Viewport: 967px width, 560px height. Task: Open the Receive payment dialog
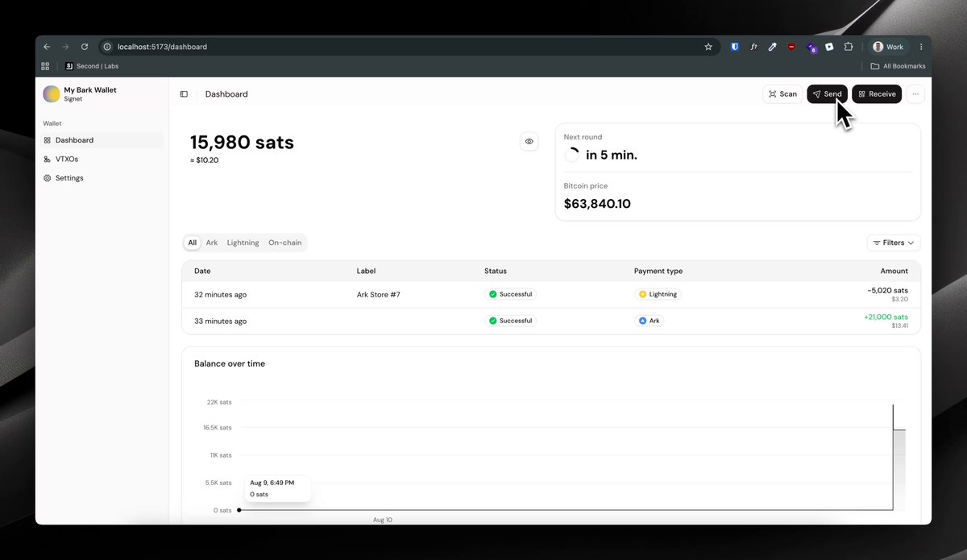(x=877, y=94)
